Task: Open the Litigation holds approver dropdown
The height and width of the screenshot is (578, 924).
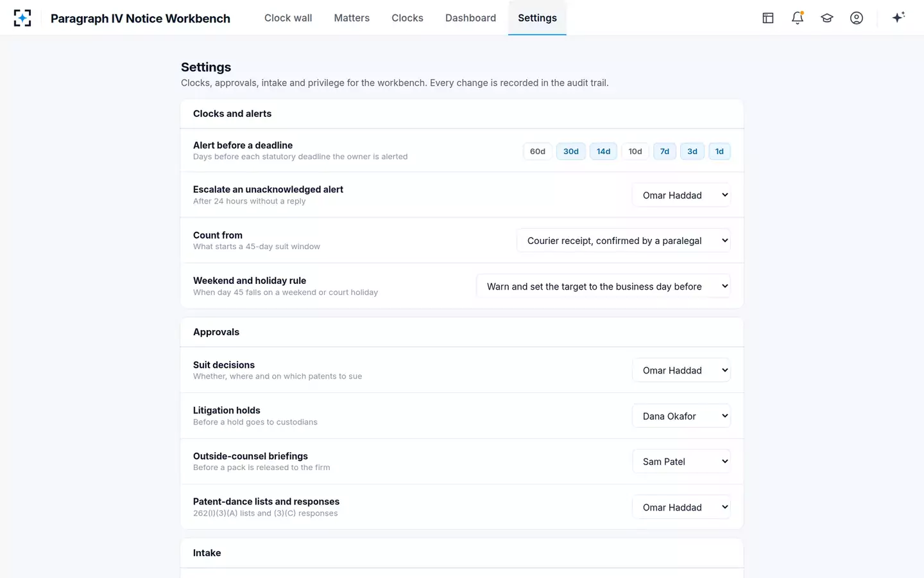Action: click(681, 416)
